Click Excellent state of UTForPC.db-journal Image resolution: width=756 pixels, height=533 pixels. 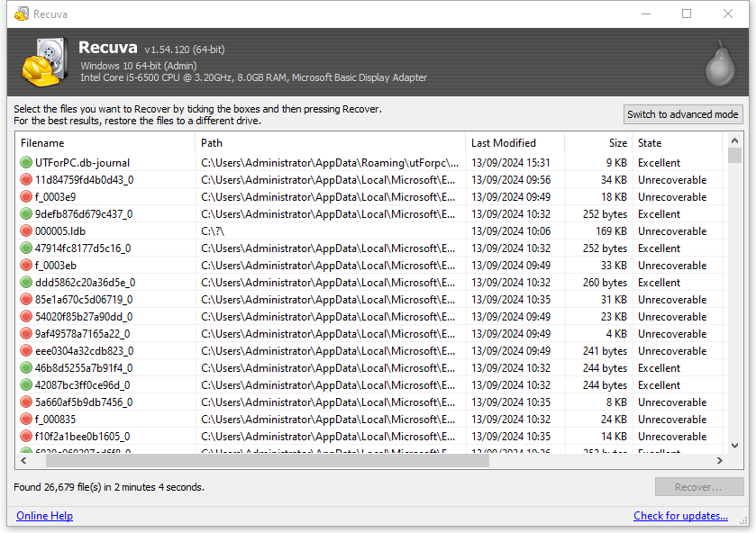[x=659, y=163]
